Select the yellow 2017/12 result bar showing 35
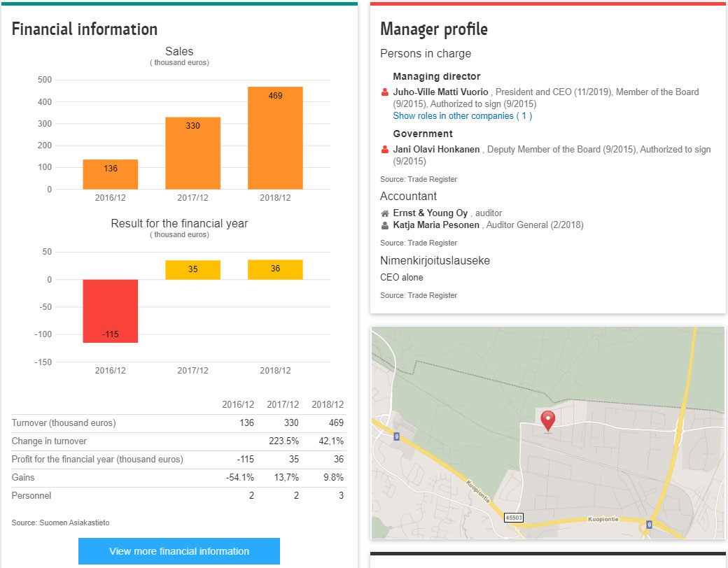Image resolution: width=728 pixels, height=568 pixels. click(192, 270)
